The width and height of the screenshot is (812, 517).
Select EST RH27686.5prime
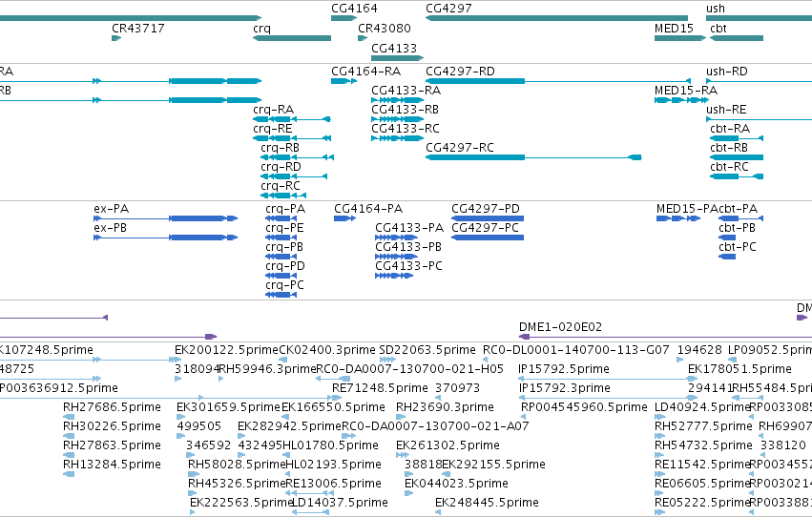click(112, 407)
